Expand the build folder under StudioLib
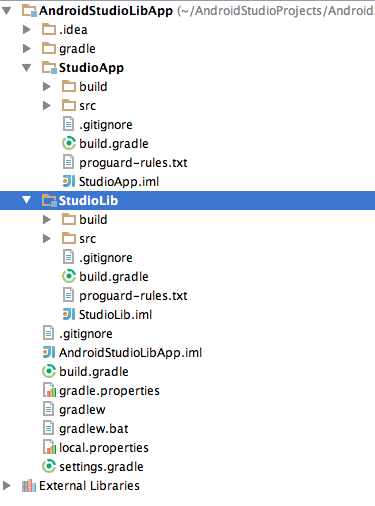 tap(47, 219)
